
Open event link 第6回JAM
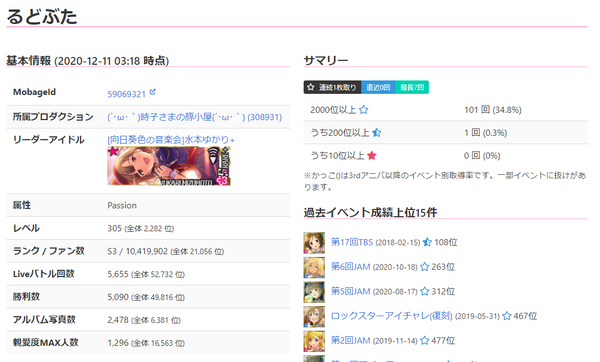click(351, 267)
